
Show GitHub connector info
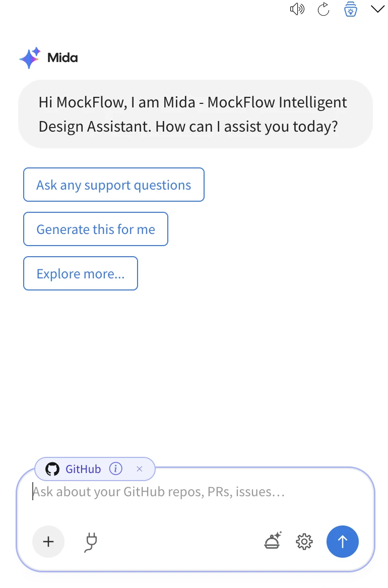115,469
